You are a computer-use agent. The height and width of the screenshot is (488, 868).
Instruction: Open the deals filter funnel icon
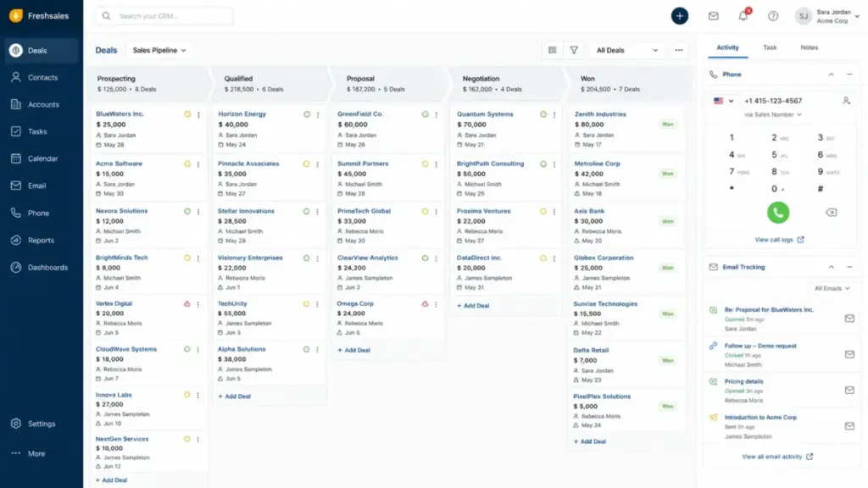tap(574, 50)
